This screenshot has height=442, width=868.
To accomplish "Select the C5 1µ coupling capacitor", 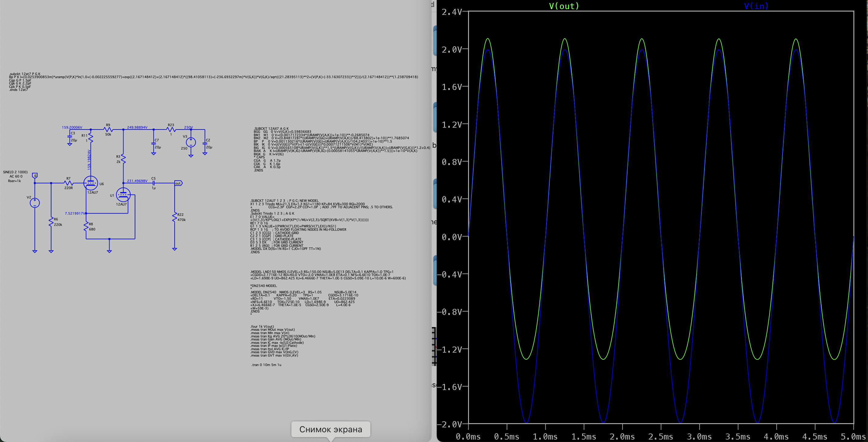I will (x=153, y=183).
